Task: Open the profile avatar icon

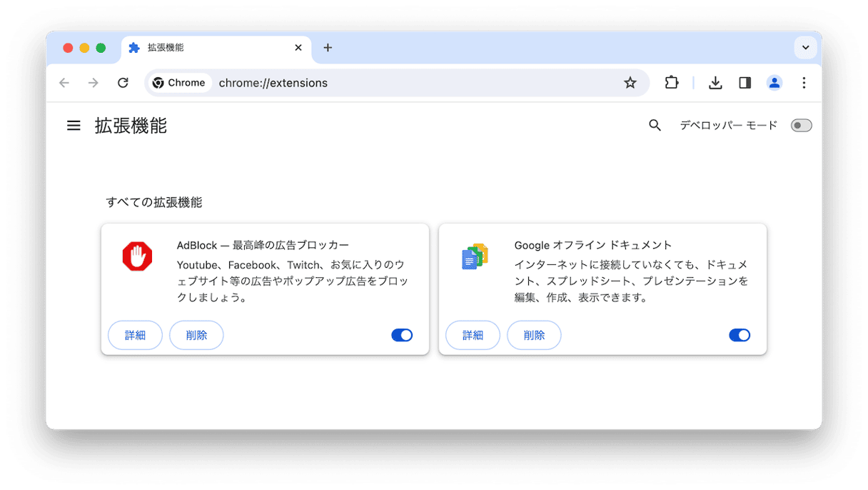Action: 774,83
